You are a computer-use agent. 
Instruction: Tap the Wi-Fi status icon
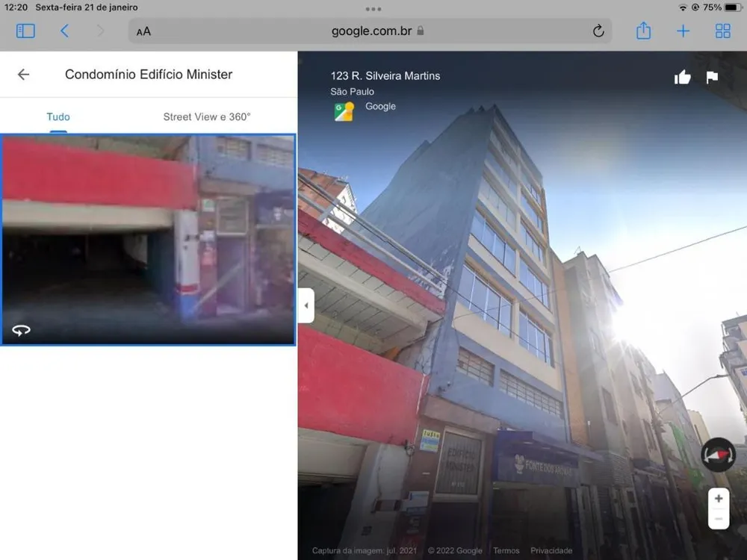[683, 7]
